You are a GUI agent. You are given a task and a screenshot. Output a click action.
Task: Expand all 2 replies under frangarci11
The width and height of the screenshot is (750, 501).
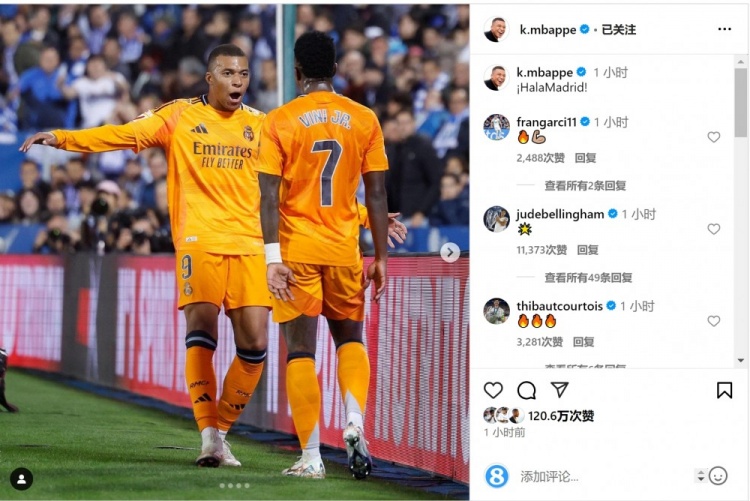coord(585,186)
